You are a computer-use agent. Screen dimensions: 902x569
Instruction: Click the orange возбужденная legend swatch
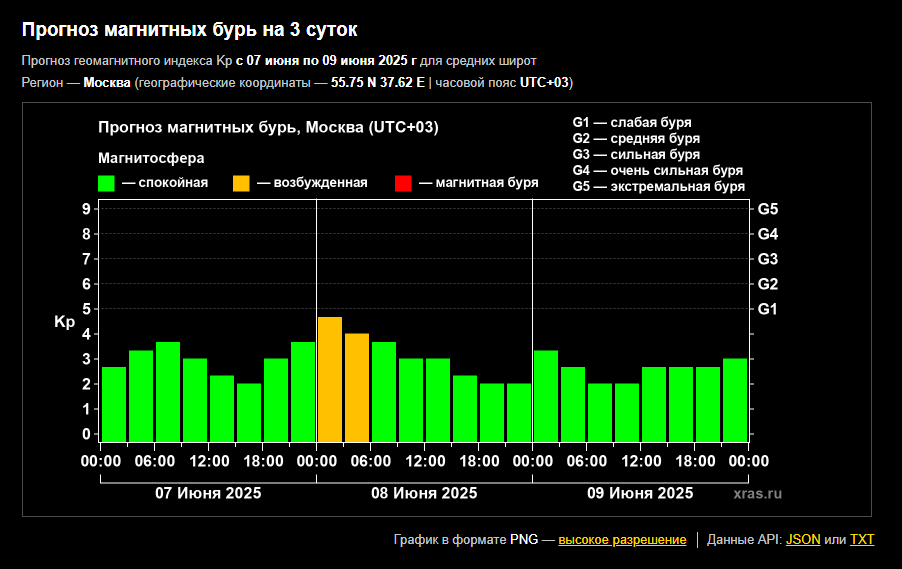[242, 183]
